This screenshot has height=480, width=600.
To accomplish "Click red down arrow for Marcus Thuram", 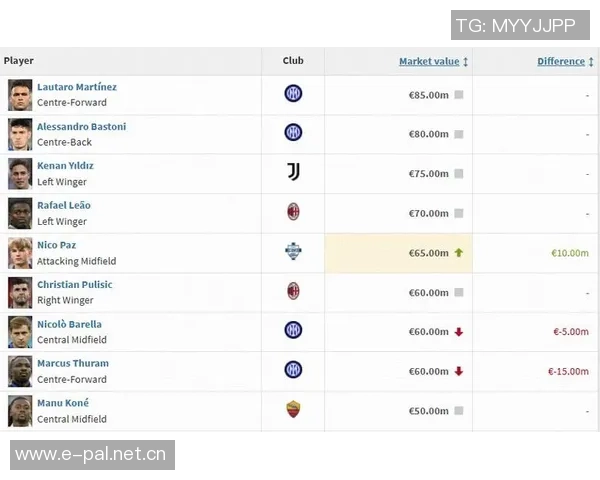I will (x=459, y=371).
